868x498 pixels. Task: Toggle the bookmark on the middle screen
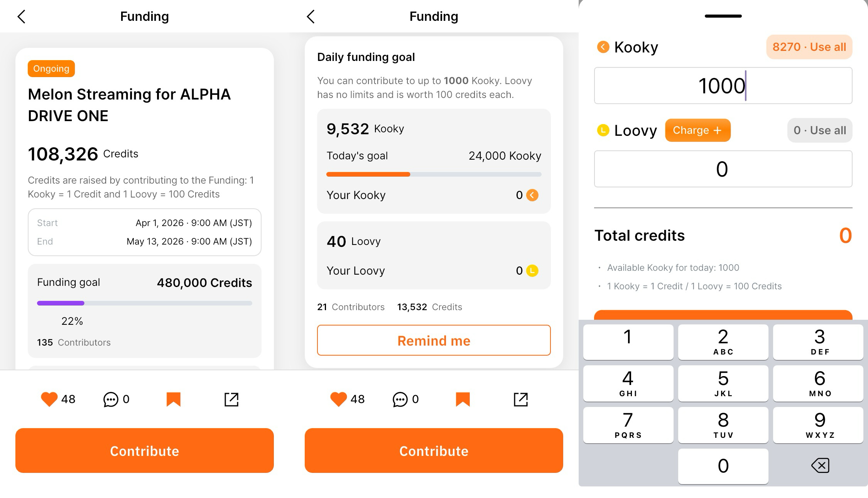coord(463,399)
